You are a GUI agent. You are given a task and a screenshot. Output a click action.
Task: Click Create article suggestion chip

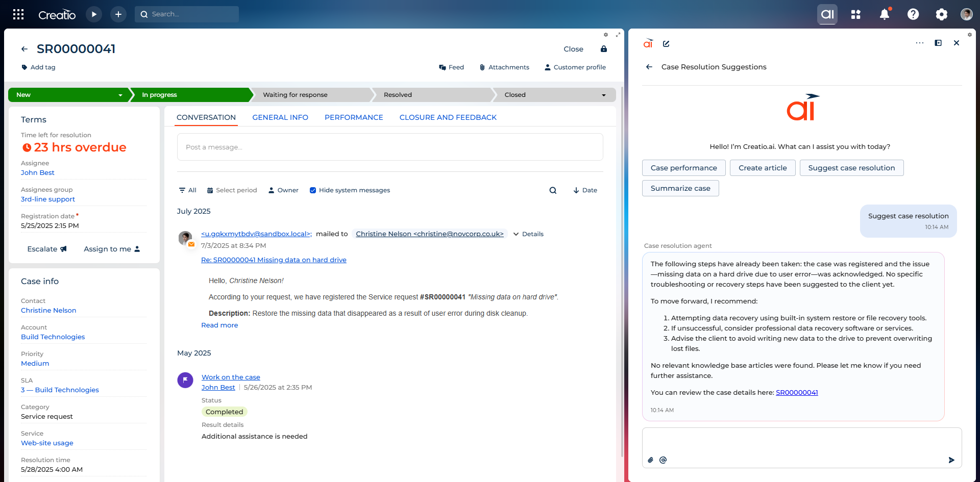pos(763,168)
